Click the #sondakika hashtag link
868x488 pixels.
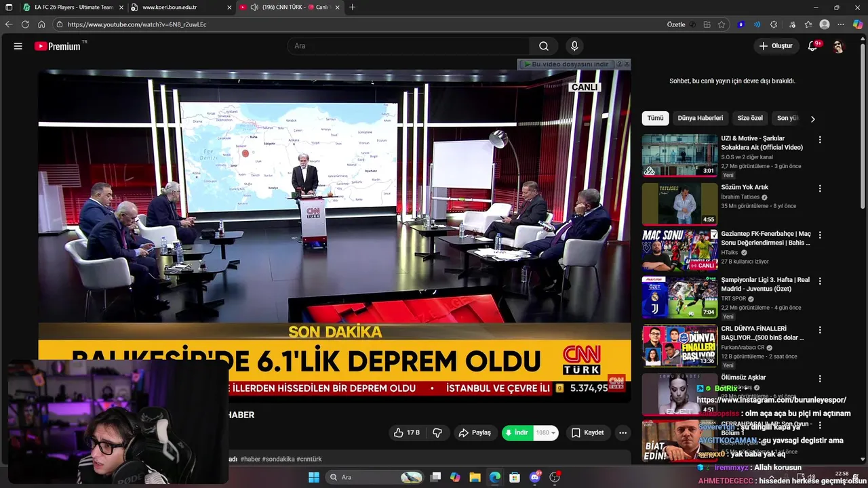click(279, 459)
